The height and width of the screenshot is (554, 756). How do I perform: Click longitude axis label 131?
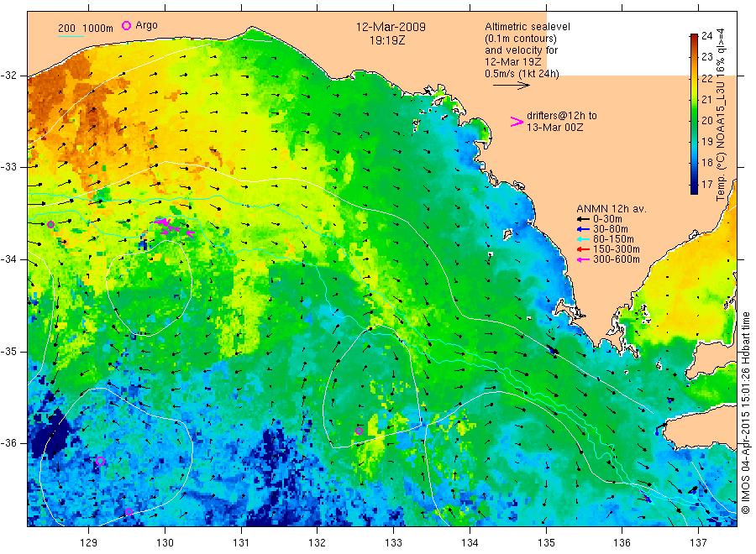241,543
